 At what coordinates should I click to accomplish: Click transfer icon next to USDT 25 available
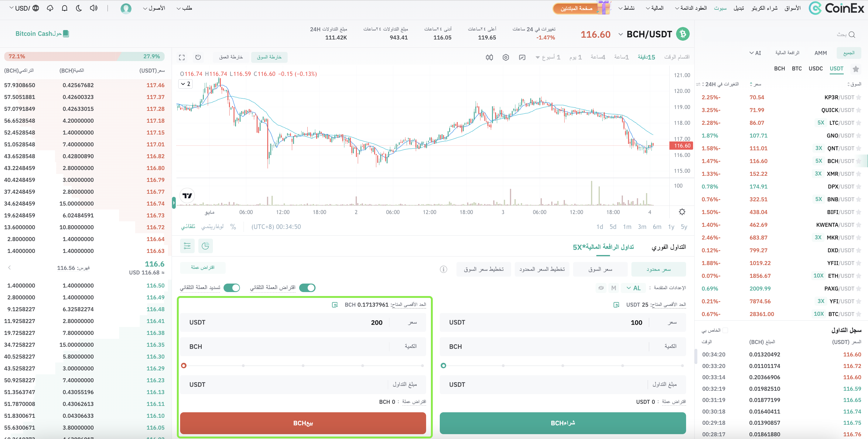(616, 305)
